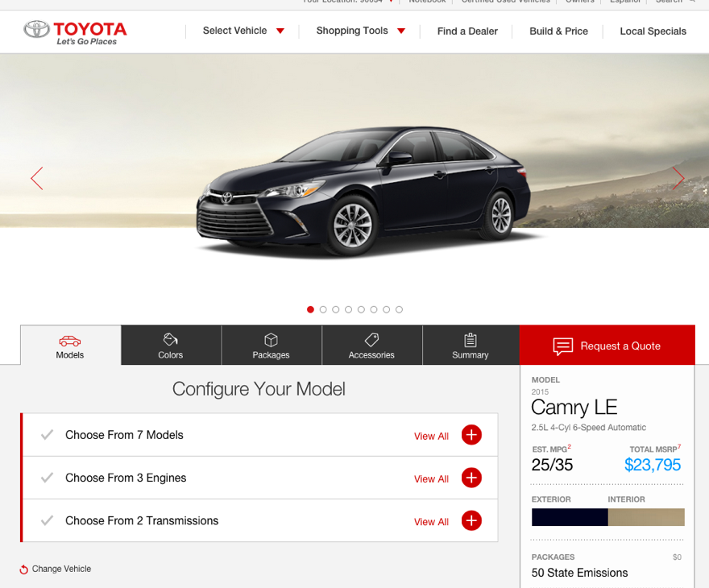Click the $23,795 total MSRP value

(653, 465)
